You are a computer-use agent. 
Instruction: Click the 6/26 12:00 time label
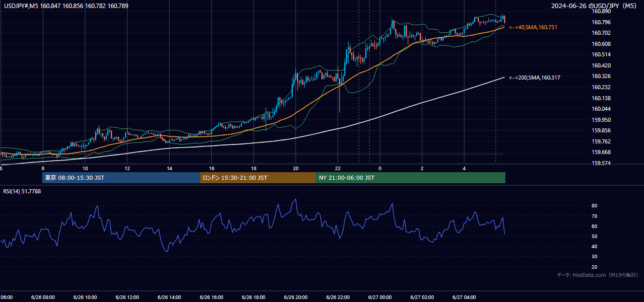[127, 297]
